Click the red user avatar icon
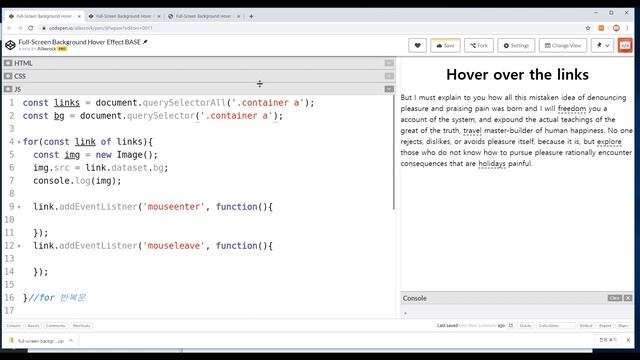 (x=625, y=45)
